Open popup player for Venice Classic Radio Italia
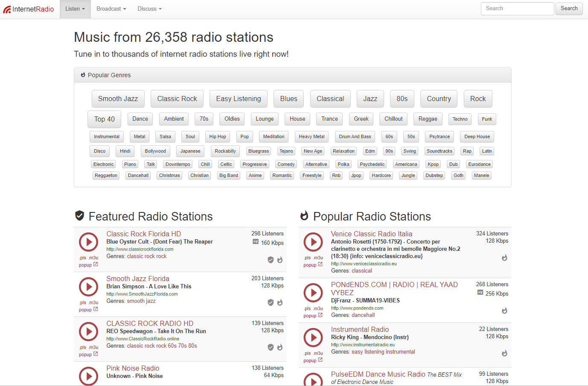Image resolution: width=588 pixels, height=386 pixels. tap(313, 265)
